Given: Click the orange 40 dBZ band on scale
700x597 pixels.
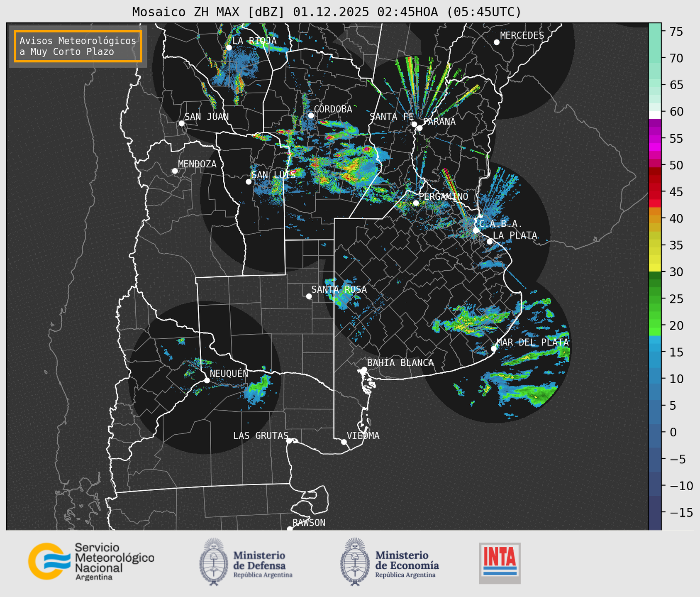Looking at the screenshot, I should [655, 218].
